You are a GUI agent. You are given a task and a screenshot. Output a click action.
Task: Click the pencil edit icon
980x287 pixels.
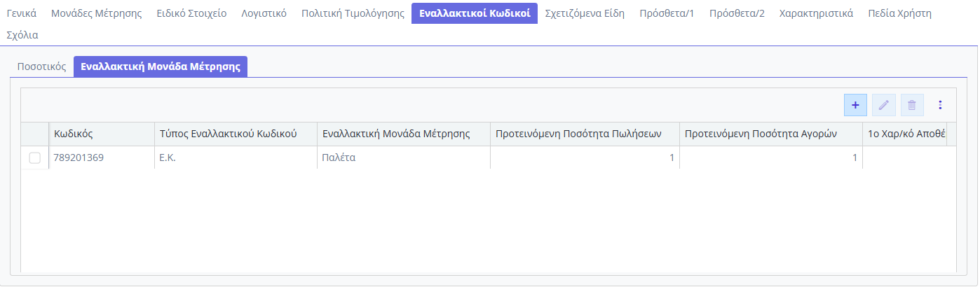point(884,105)
